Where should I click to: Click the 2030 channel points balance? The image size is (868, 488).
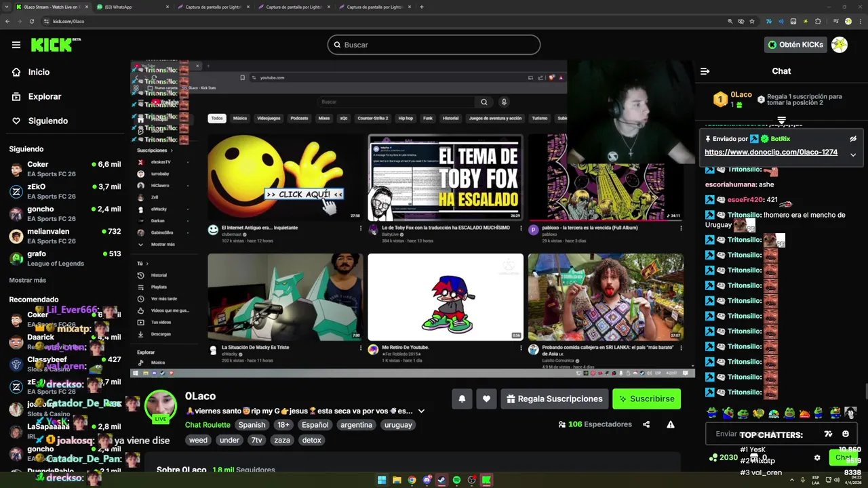[x=723, y=457]
